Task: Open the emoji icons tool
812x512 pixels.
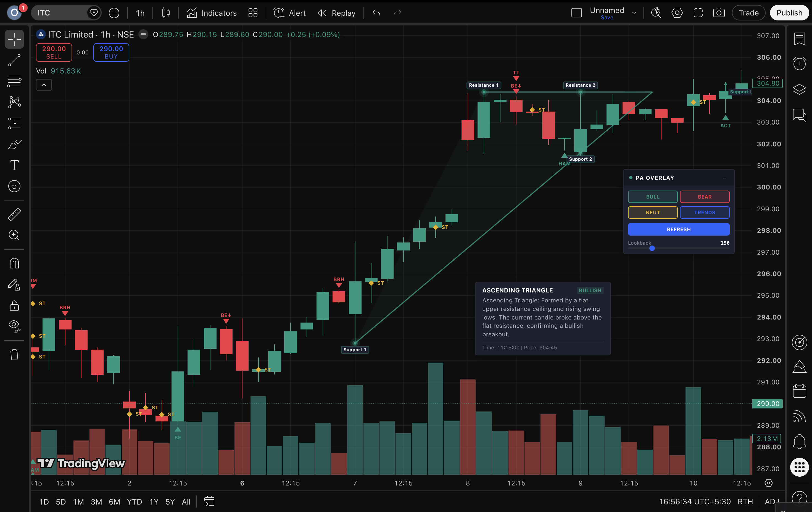Action: point(14,186)
